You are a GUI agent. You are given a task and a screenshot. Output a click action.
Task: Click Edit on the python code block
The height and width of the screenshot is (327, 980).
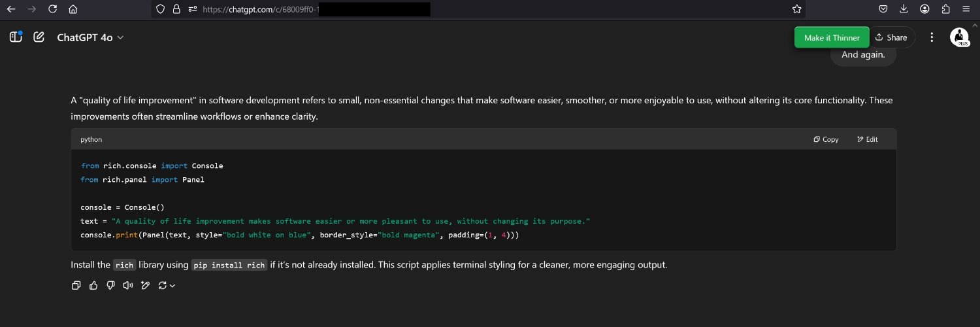point(867,139)
